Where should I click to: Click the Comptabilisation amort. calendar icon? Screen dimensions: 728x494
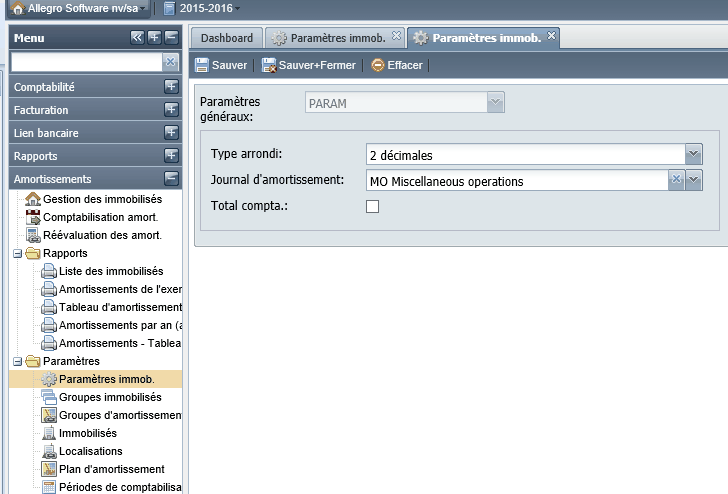33,217
